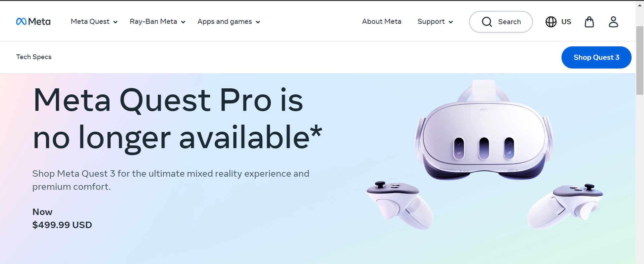Open the shopping bag icon
644x264 pixels.
point(589,22)
